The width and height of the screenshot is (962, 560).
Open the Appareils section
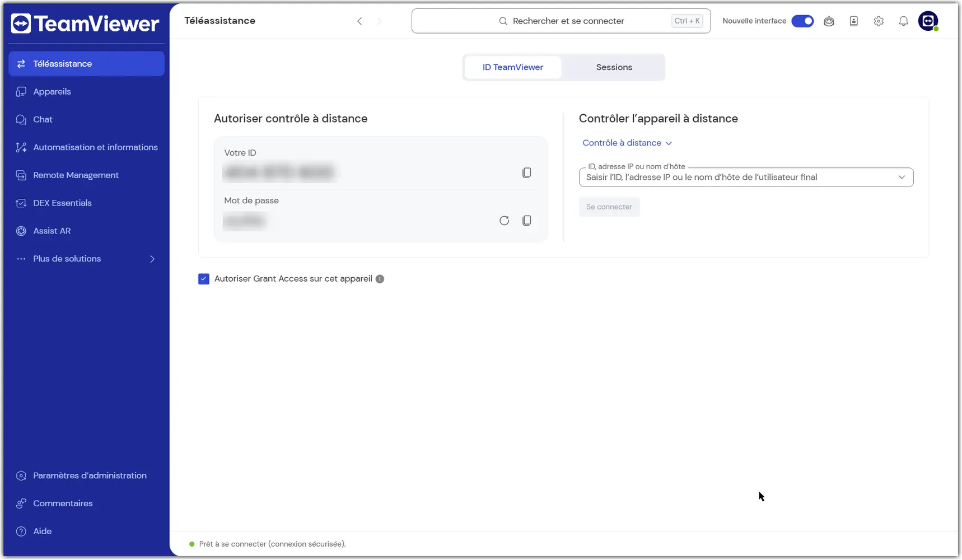(87, 92)
